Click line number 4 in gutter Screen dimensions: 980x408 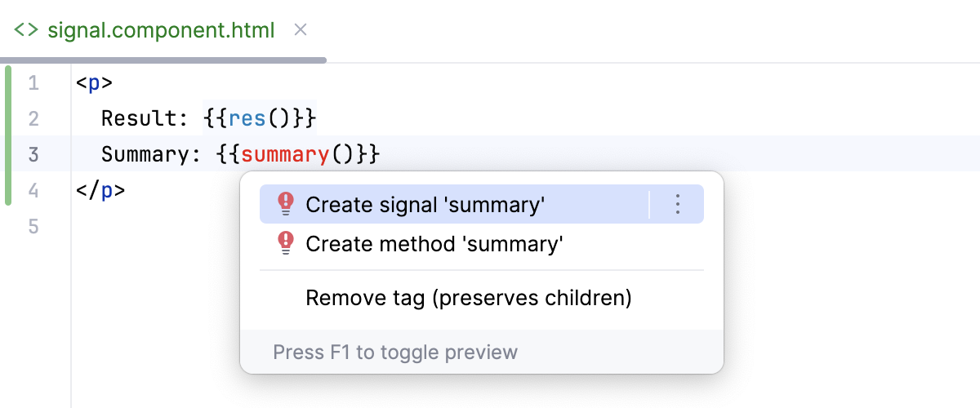[33, 190]
